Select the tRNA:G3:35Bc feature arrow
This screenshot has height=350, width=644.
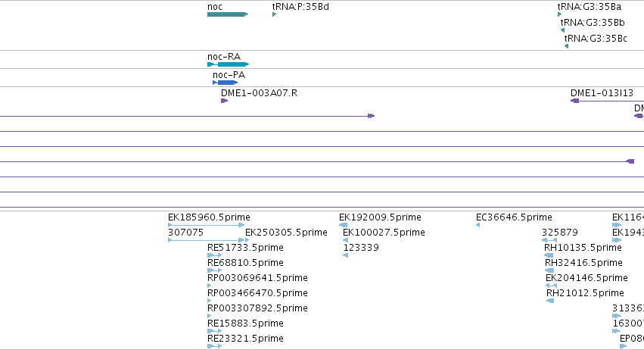point(566,46)
